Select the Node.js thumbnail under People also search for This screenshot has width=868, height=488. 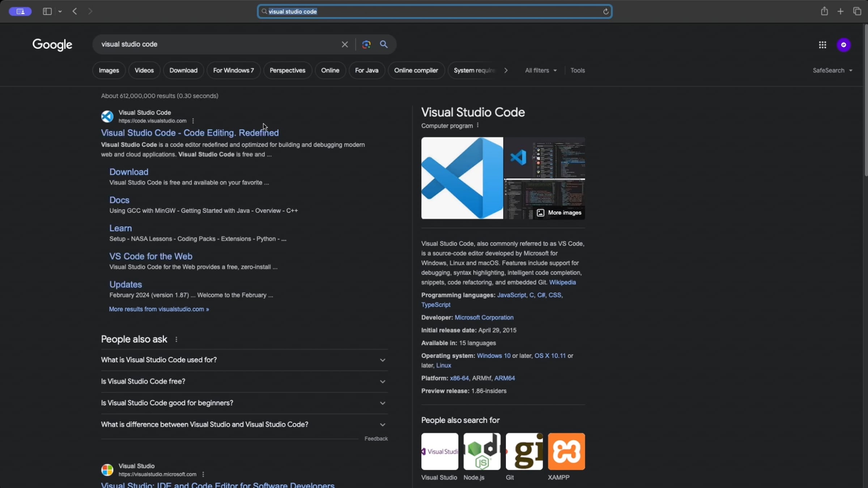coord(481,451)
